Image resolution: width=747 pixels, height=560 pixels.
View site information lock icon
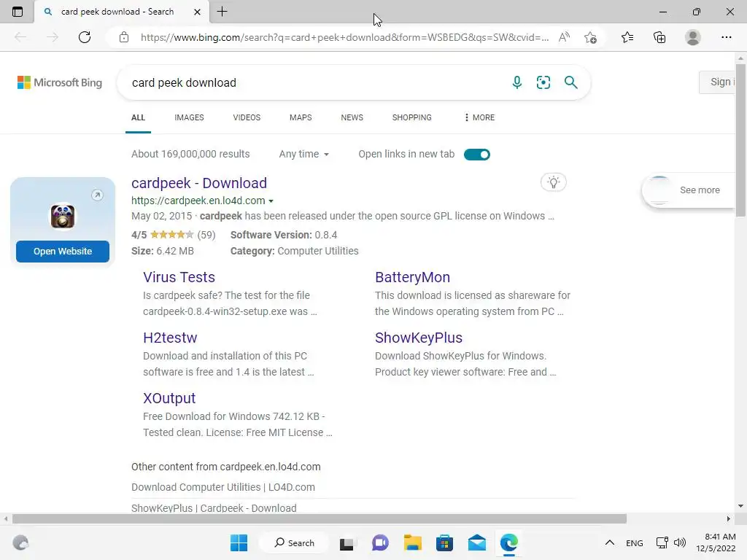[x=124, y=37]
